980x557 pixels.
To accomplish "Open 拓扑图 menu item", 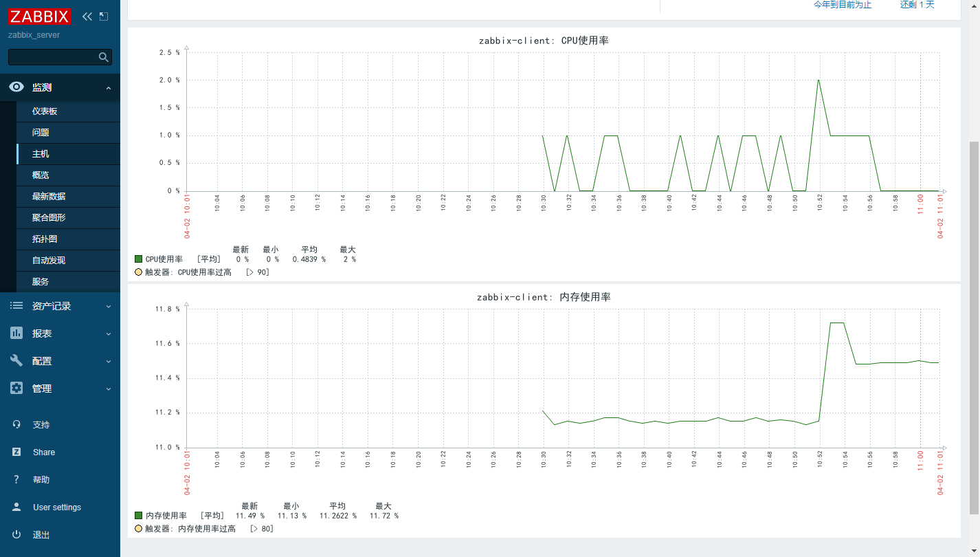I will [x=68, y=239].
